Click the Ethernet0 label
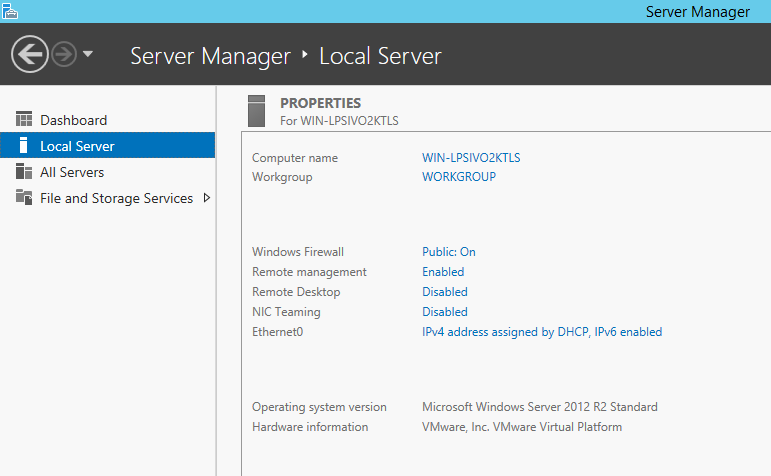 pyautogui.click(x=277, y=332)
